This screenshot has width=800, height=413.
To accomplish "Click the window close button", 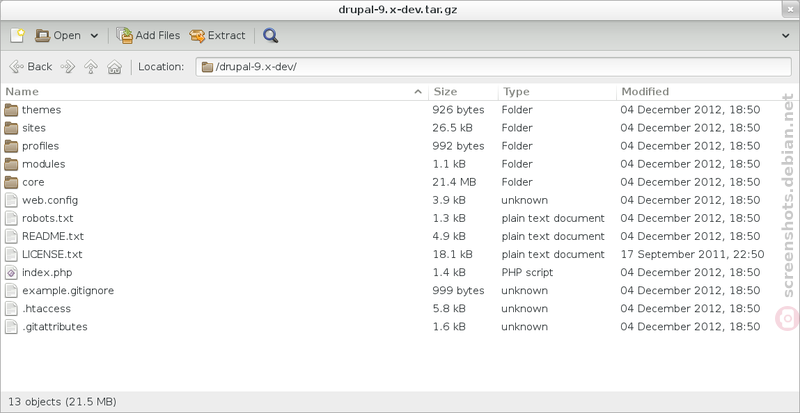I will 789,9.
